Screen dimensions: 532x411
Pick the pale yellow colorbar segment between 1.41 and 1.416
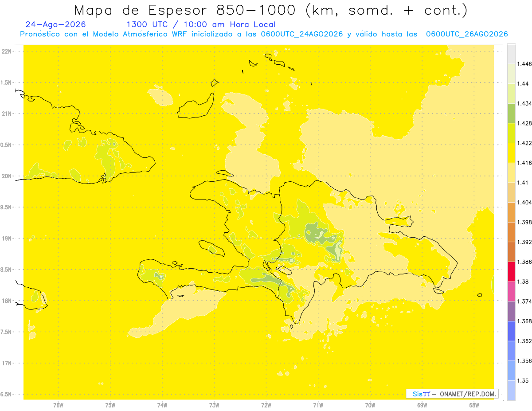(x=511, y=172)
